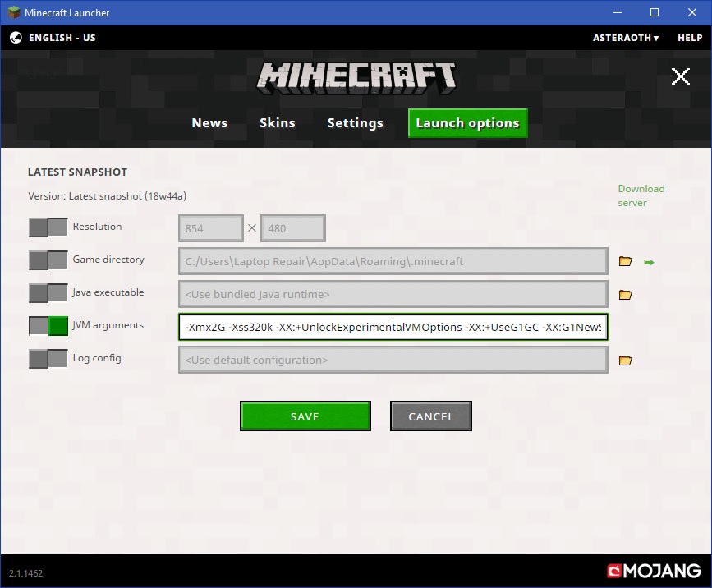Browse for Java executable folder icon
The image size is (712, 588).
pyautogui.click(x=625, y=295)
